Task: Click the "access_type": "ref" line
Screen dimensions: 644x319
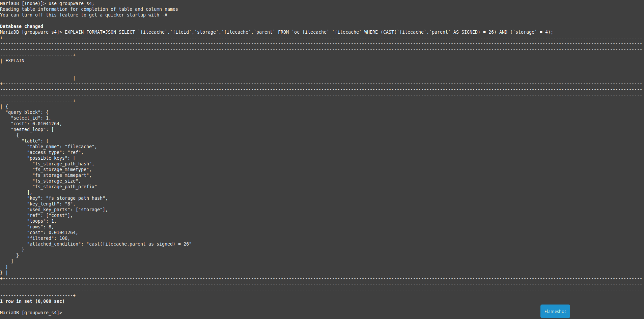Action: coord(55,152)
